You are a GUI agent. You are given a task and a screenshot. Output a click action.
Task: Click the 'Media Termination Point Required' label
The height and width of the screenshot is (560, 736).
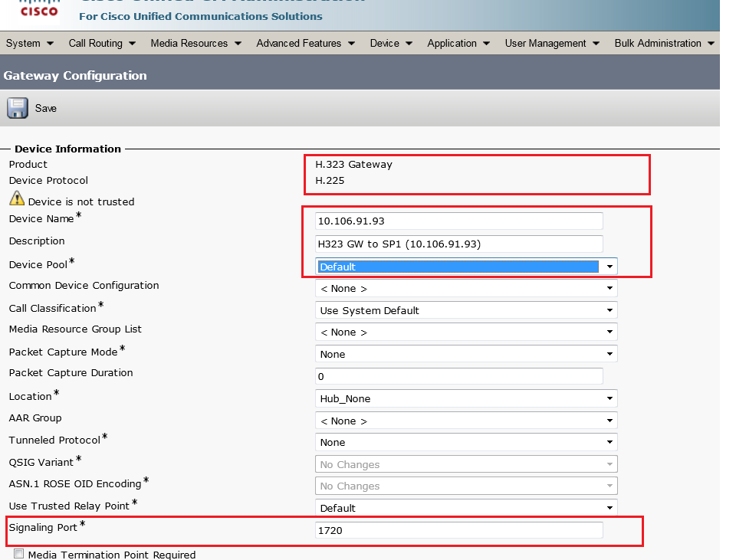pos(112,555)
